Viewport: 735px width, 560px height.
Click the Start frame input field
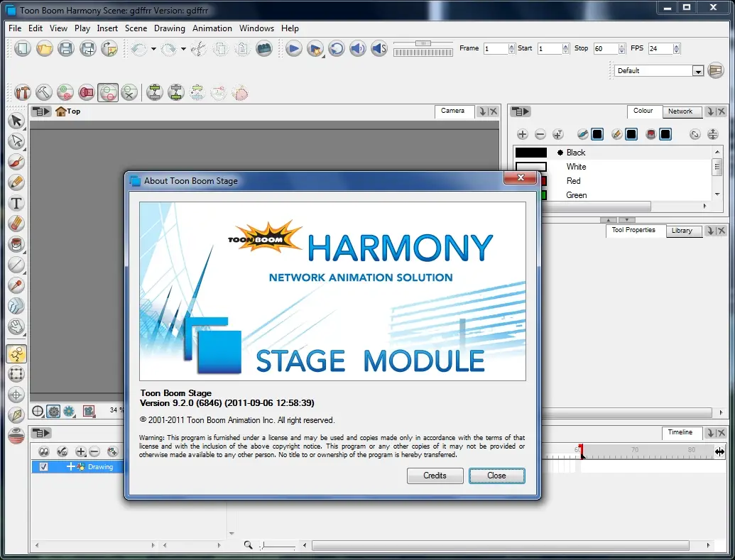pos(550,49)
